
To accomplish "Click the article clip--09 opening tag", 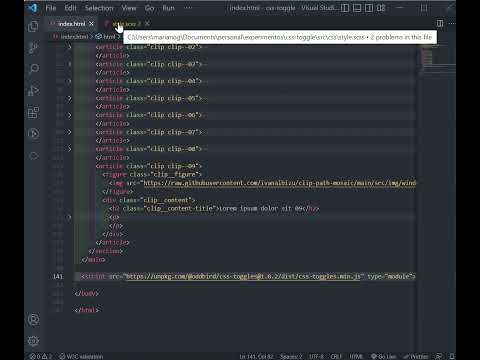I will point(149,166).
